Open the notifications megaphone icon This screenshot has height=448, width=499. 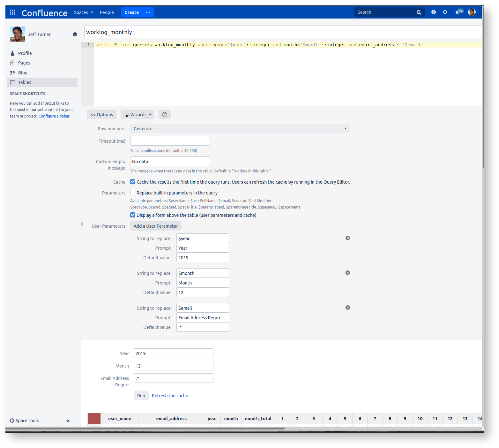459,12
